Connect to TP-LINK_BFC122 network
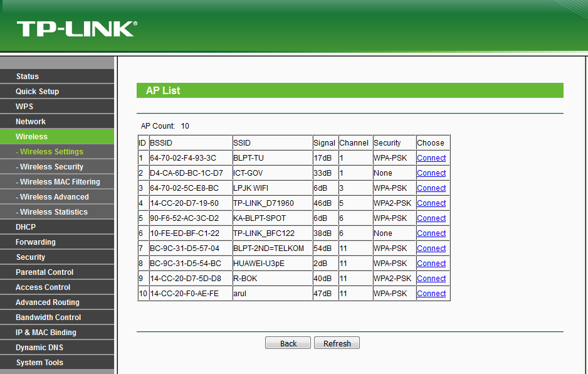Screen dimensions: 588x374 pyautogui.click(x=431, y=233)
